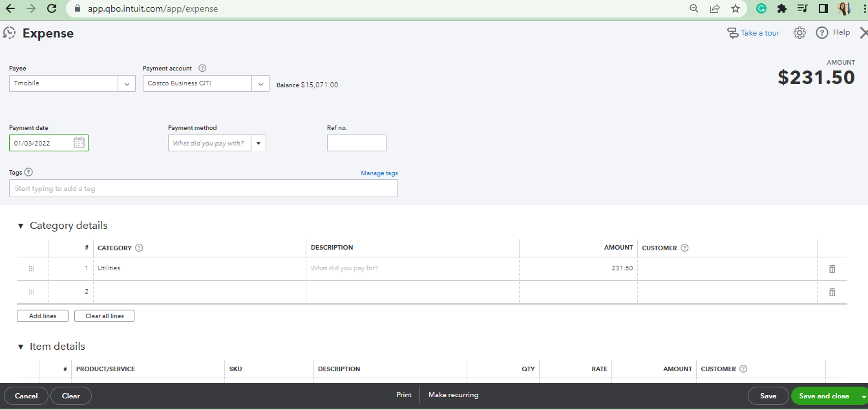Close the Expense form with the X
The width and height of the screenshot is (868, 410).
pyautogui.click(x=863, y=33)
